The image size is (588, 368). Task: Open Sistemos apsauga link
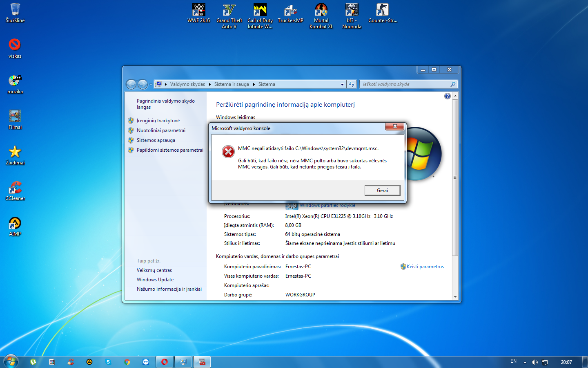point(156,140)
